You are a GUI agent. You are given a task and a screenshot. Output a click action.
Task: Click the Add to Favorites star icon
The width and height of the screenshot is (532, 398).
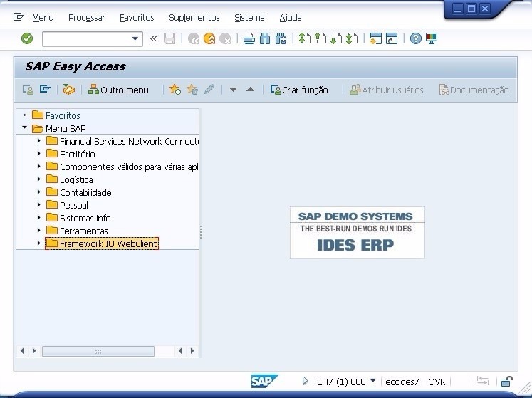[x=174, y=90]
